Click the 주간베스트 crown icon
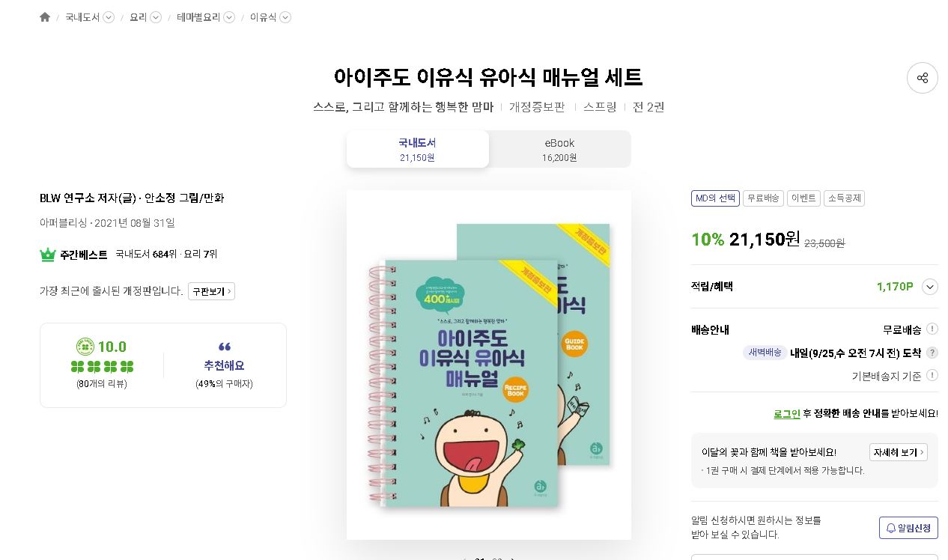The width and height of the screenshot is (948, 560). pyautogui.click(x=48, y=255)
